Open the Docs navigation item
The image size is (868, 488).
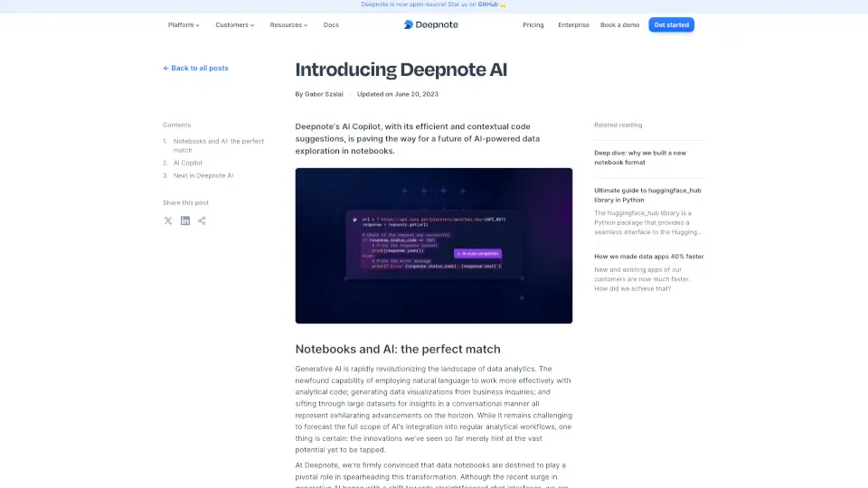click(x=331, y=25)
